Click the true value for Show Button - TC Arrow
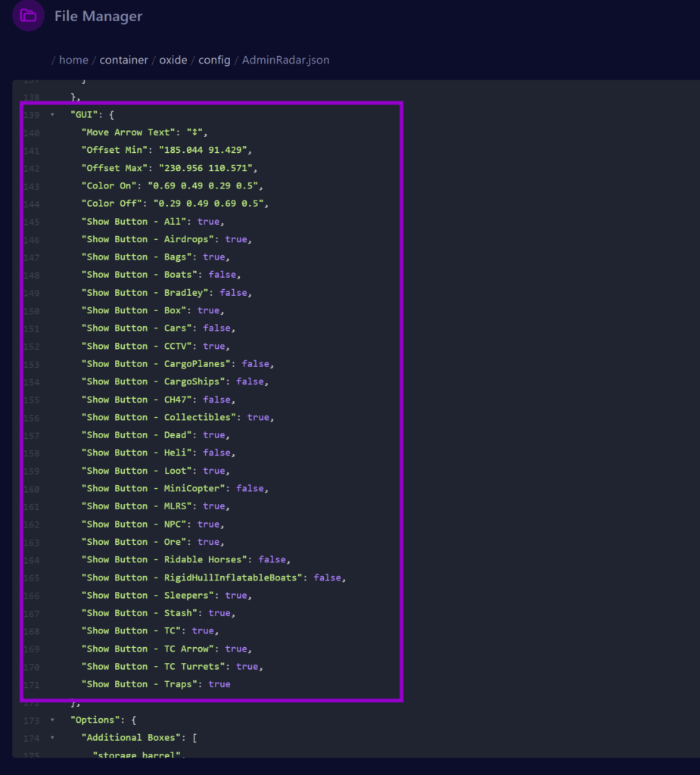The image size is (700, 775). tap(236, 649)
